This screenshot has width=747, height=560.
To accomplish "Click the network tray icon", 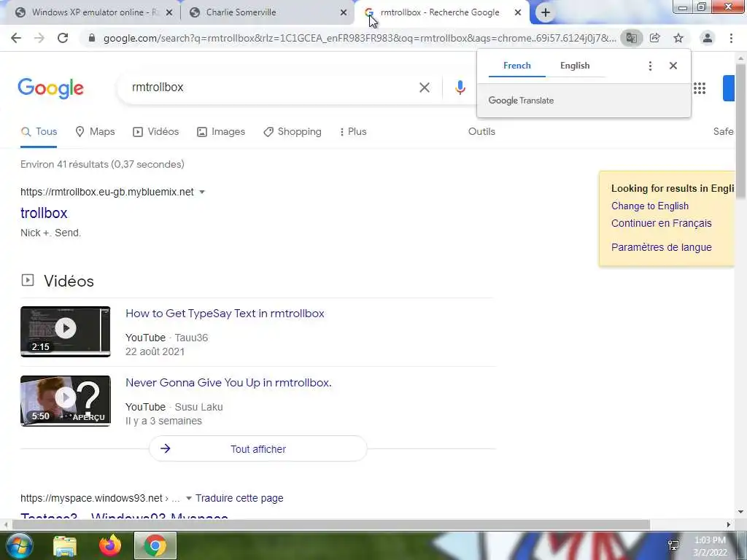I will pyautogui.click(x=673, y=545).
